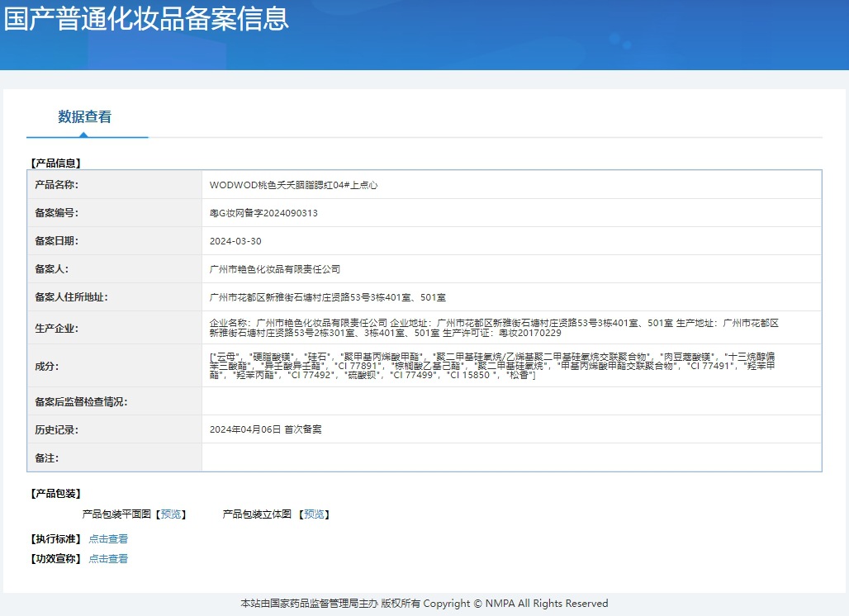Click the 历史记录 row label
This screenshot has width=849, height=616.
tap(56, 429)
